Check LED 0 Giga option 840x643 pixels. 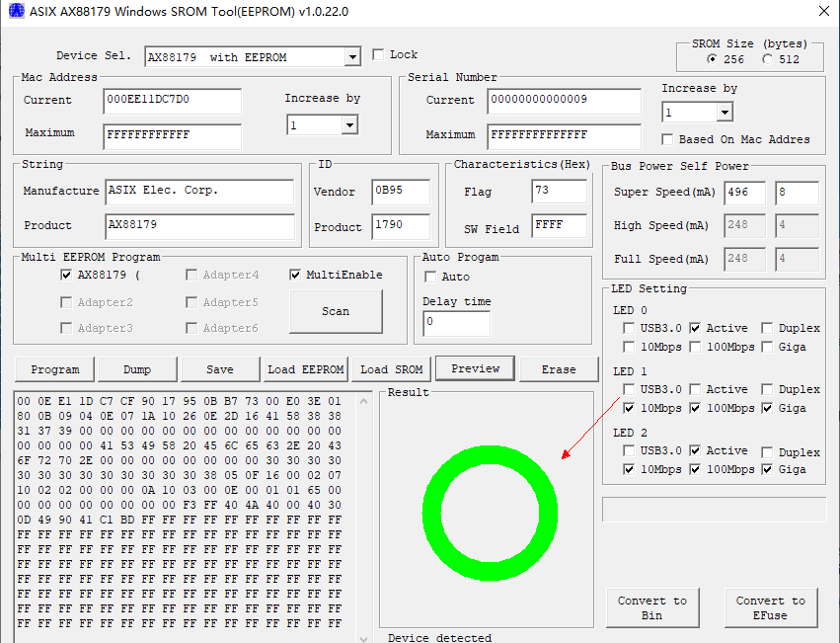[x=767, y=348]
